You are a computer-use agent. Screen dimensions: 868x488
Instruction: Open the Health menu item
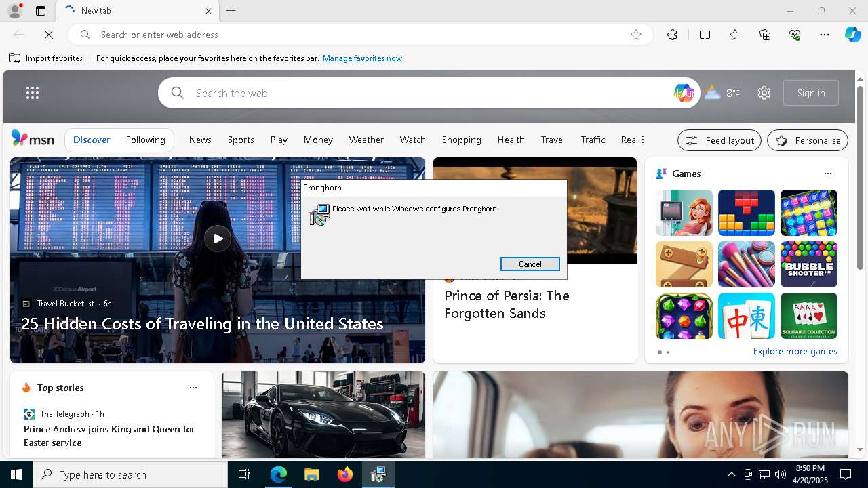[x=511, y=140]
